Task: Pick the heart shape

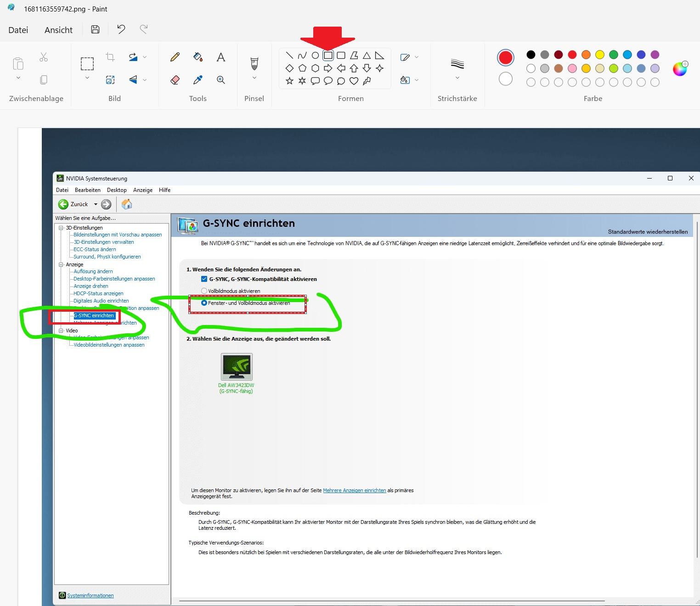Action: pos(354,81)
